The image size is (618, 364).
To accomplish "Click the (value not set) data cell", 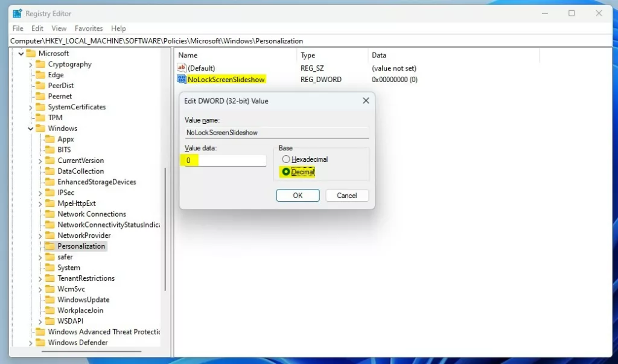I will pos(393,68).
